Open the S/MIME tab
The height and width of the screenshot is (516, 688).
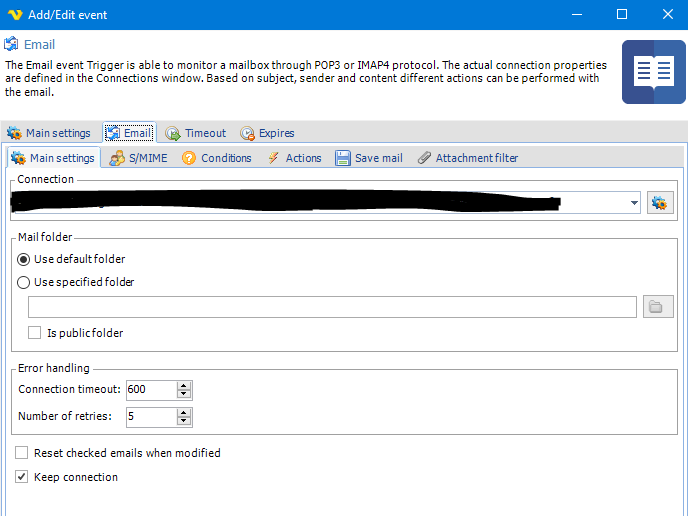pyautogui.click(x=138, y=158)
